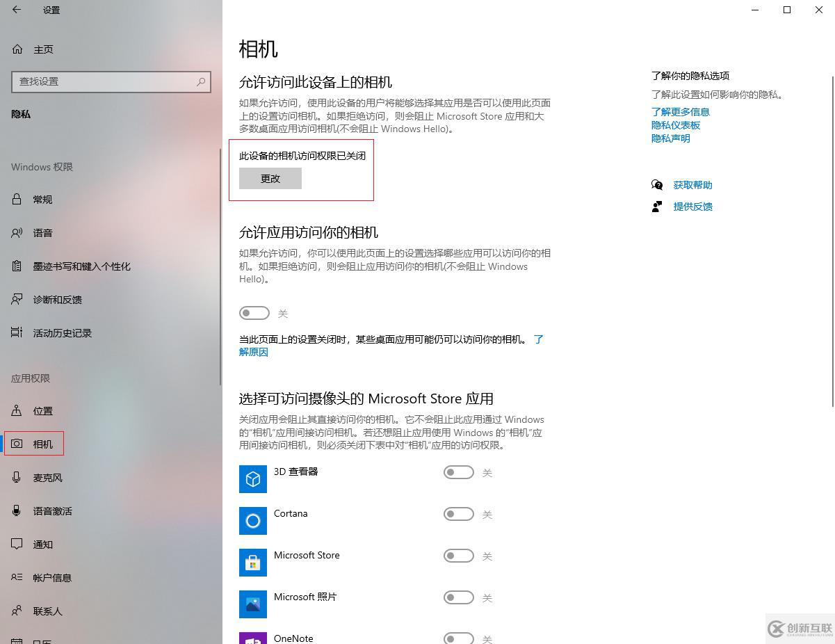This screenshot has width=835, height=644.
Task: Open the 主页 home icon
Action: (17, 49)
